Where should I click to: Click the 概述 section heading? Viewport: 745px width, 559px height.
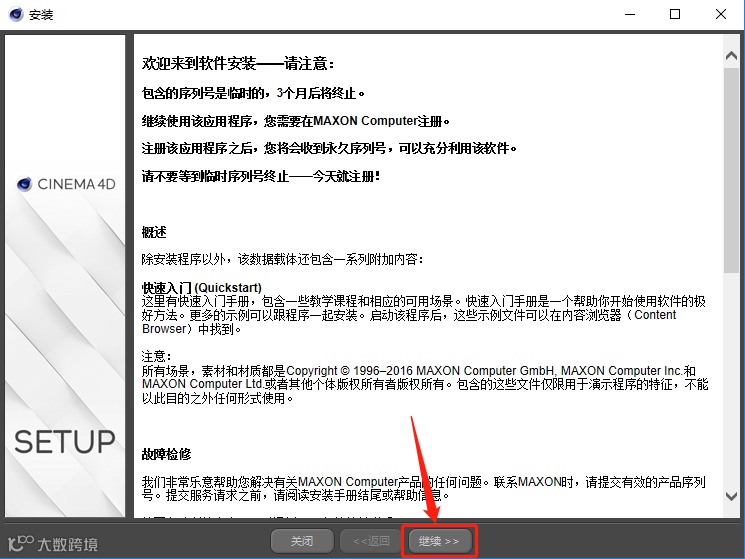(154, 232)
